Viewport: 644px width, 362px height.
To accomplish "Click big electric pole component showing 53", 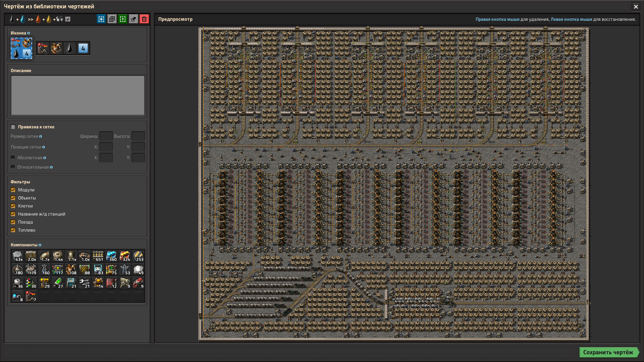I will tap(125, 269).
